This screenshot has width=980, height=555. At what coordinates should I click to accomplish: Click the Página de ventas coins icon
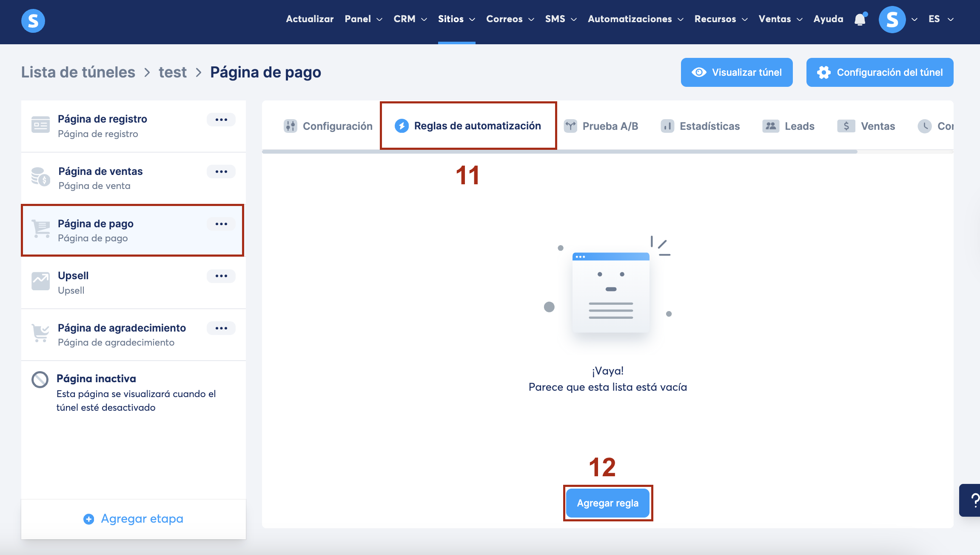40,177
